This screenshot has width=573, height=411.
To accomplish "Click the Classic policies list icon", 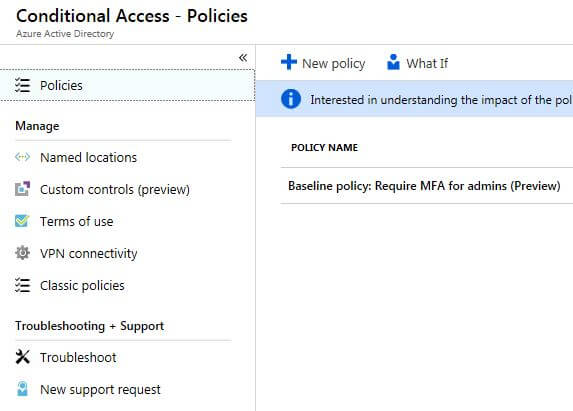I will (x=22, y=285).
